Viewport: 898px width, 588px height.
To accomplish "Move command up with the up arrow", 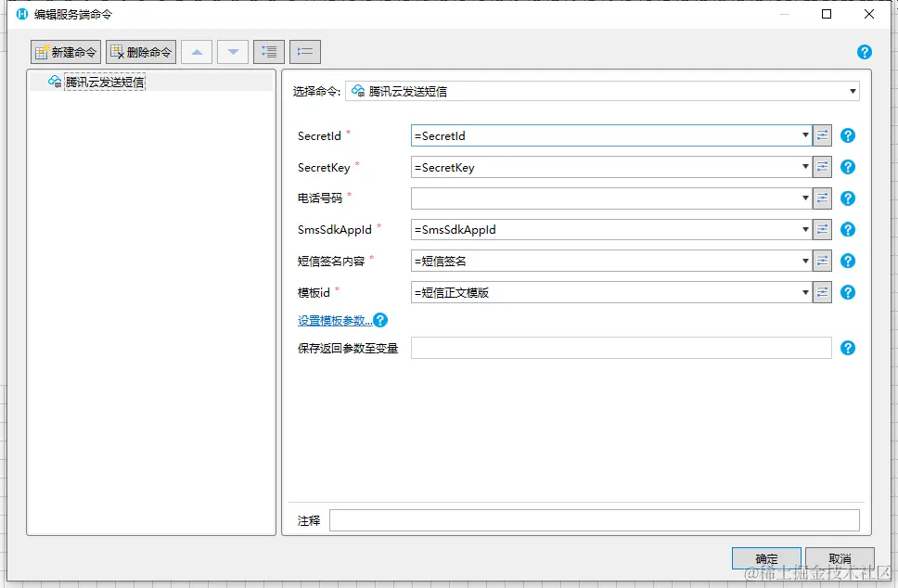I will tap(197, 52).
